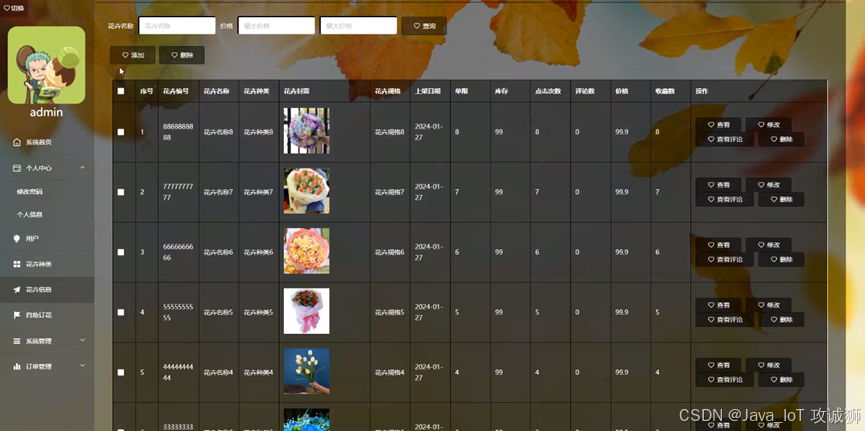Check the row 3 checkbox (花卉名称6)
865x431 pixels.
(x=121, y=252)
